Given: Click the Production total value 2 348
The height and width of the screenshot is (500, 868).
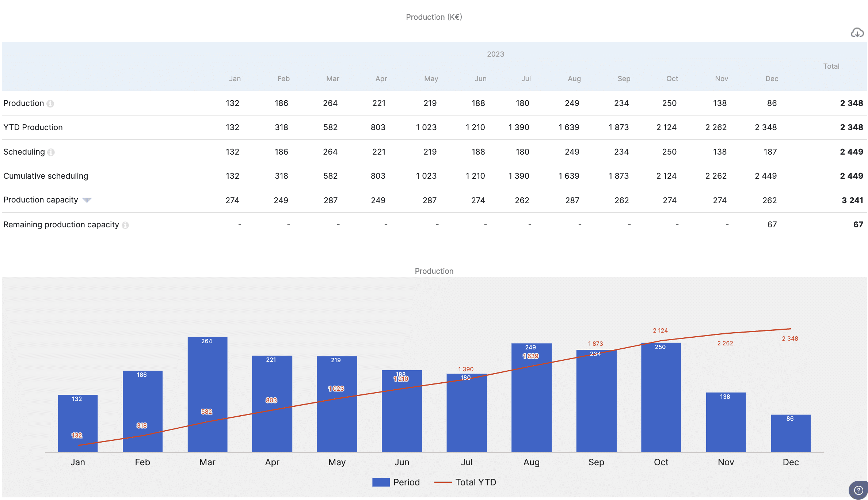Looking at the screenshot, I should point(851,103).
